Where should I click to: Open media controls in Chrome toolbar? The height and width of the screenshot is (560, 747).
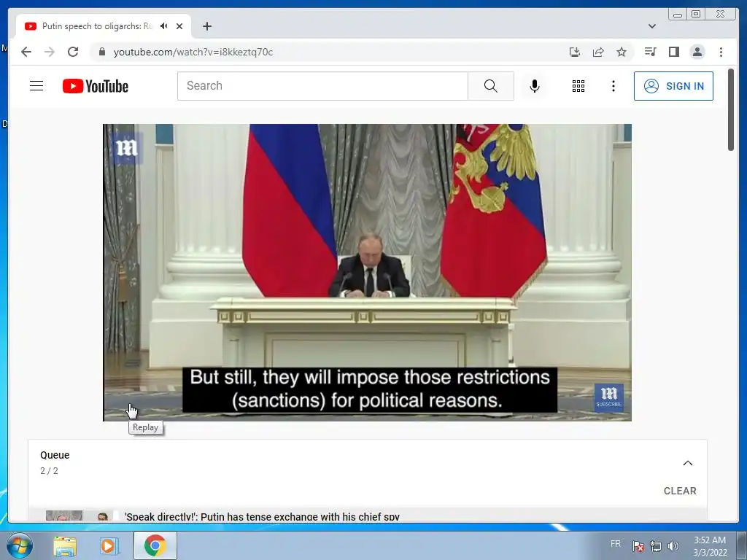pos(650,52)
